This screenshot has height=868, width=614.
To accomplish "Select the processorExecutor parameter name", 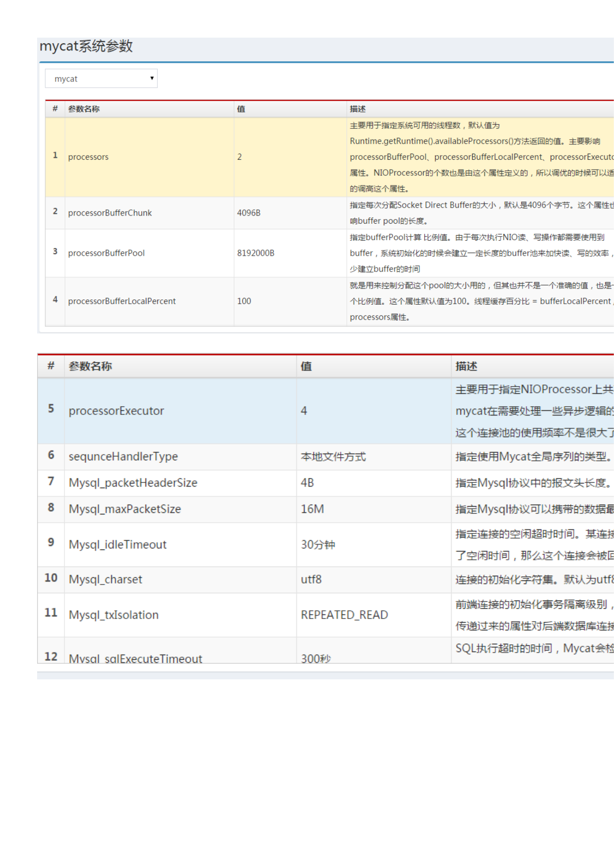I will coord(116,411).
